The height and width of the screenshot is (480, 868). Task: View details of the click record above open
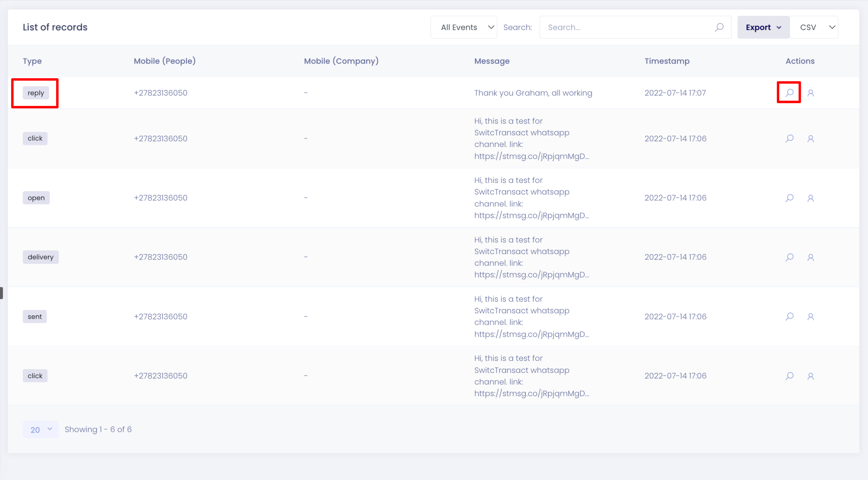[789, 139]
